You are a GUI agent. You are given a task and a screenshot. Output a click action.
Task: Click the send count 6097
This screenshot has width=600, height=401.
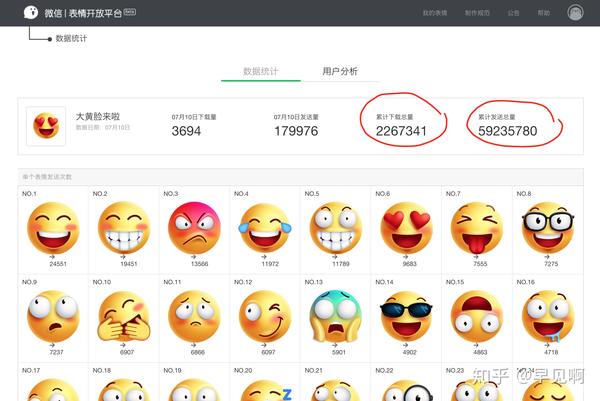point(268,352)
